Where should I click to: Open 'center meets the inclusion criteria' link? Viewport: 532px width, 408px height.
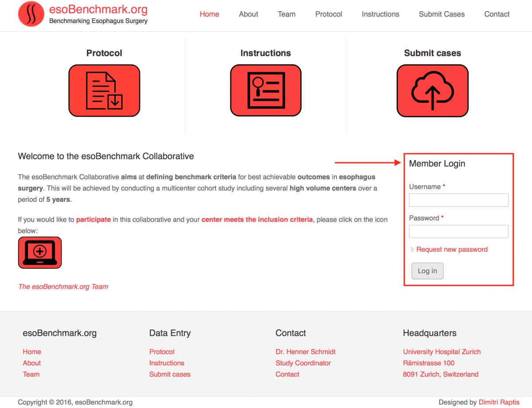[257, 220]
